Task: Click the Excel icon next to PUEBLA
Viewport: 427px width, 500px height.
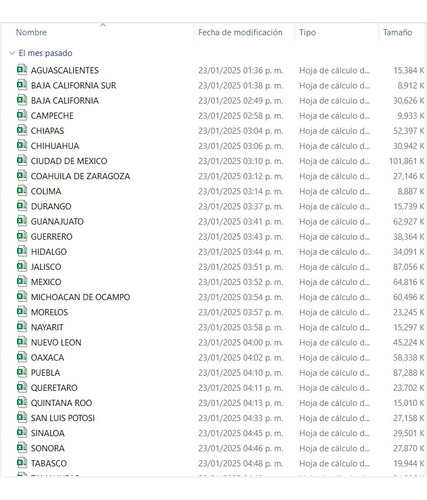Action: [x=22, y=372]
